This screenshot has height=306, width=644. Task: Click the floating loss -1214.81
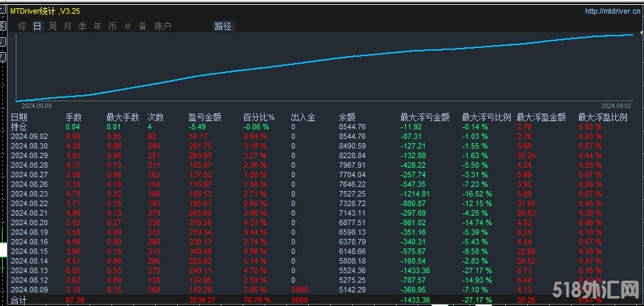tap(415, 194)
